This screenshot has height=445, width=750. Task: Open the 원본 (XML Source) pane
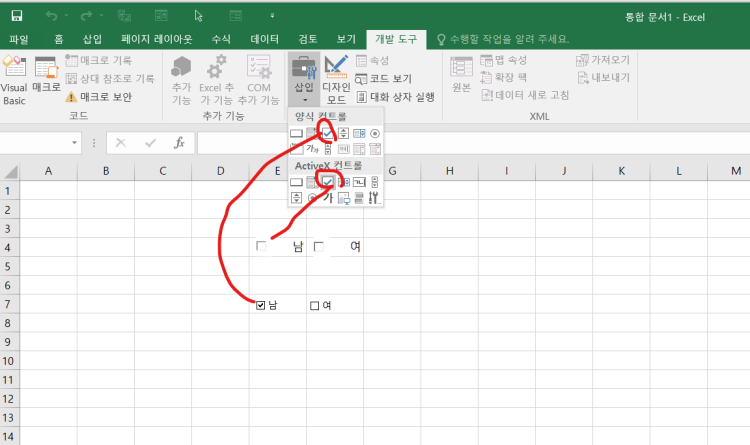tap(461, 74)
